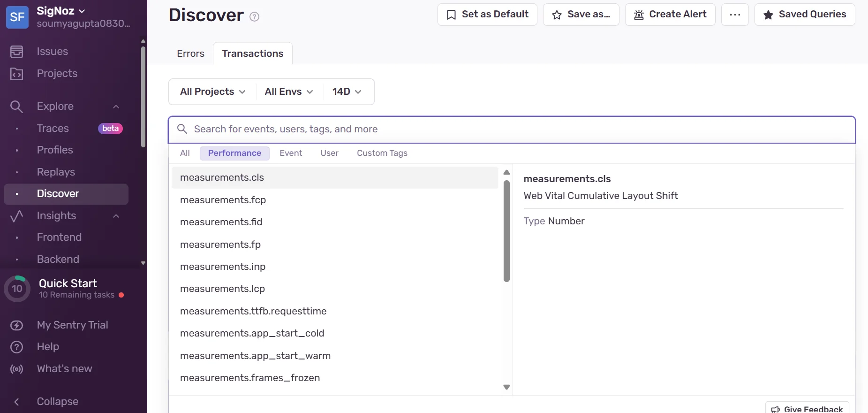868x413 pixels.
Task: Open Help question mark icon
Action: click(16, 347)
